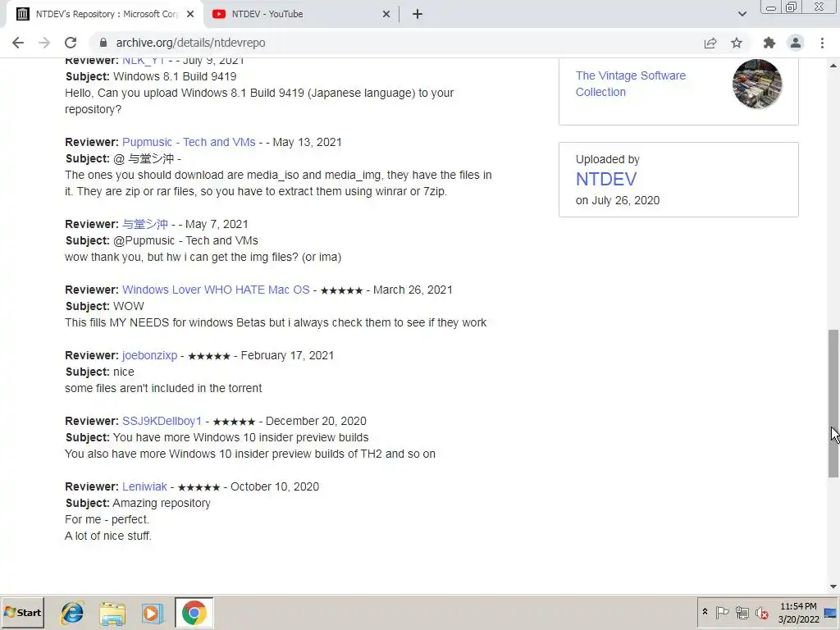840x630 pixels.
Task: Click the Chrome taskbar icon
Action: 194,613
